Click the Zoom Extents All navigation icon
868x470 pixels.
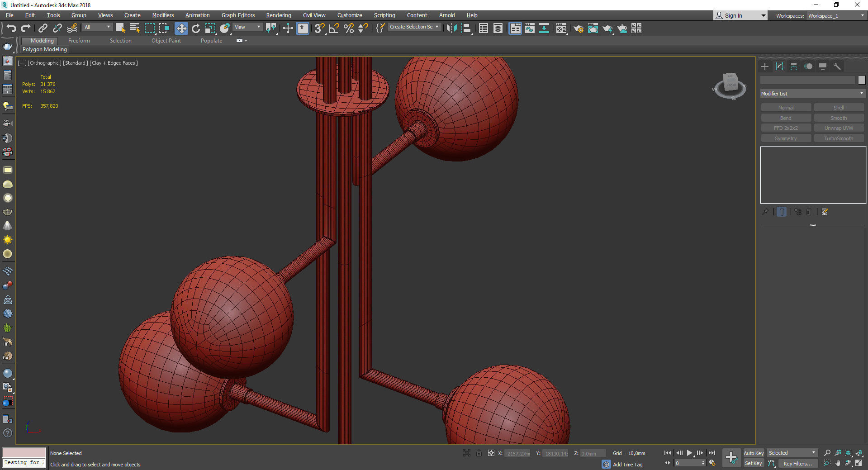click(859, 453)
